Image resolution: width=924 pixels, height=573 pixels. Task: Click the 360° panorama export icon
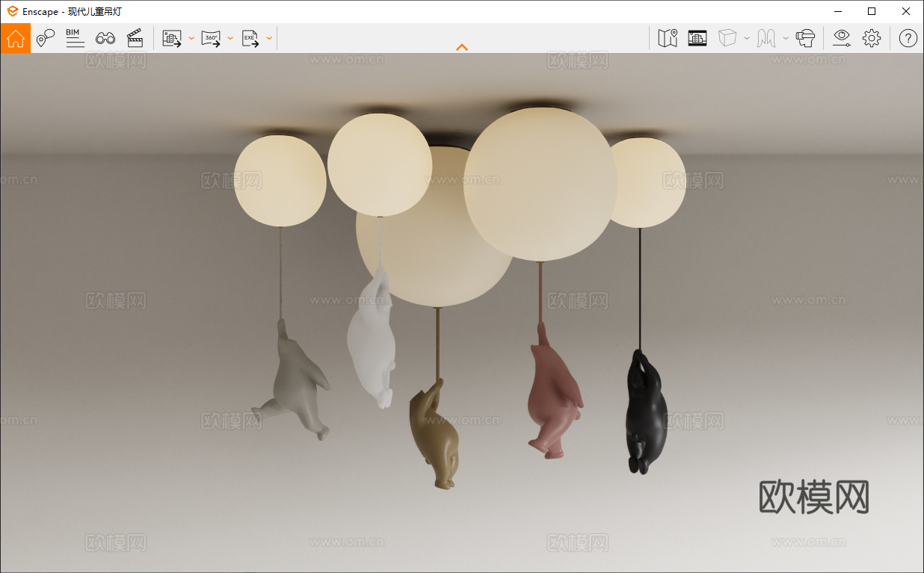(212, 38)
